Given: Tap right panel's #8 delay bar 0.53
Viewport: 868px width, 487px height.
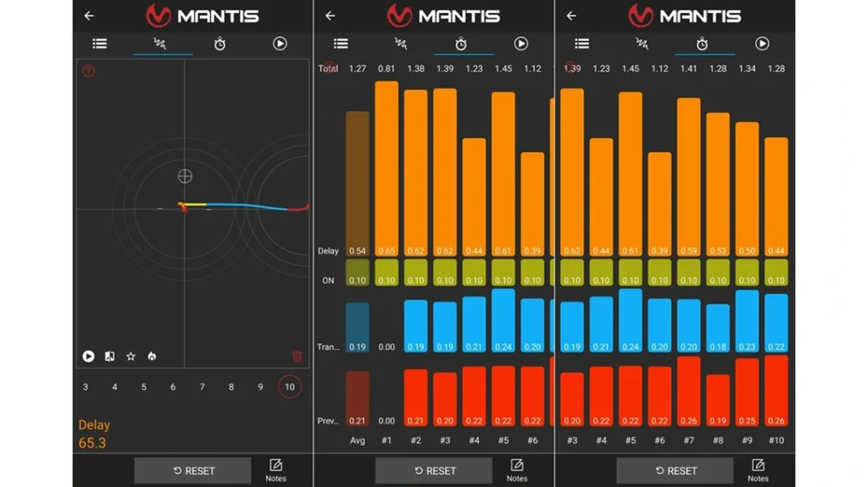Looking at the screenshot, I should [x=718, y=185].
